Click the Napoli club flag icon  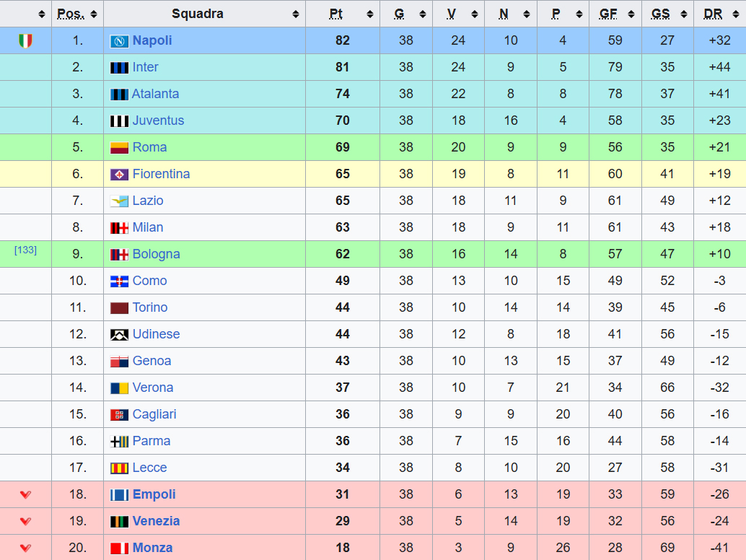119,41
